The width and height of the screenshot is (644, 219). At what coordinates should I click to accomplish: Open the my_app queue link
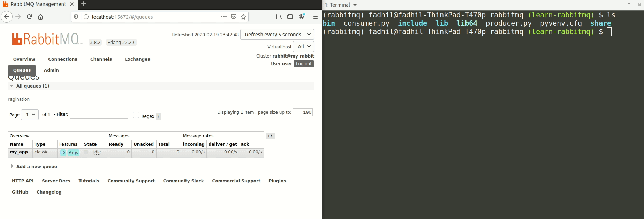[x=19, y=152]
